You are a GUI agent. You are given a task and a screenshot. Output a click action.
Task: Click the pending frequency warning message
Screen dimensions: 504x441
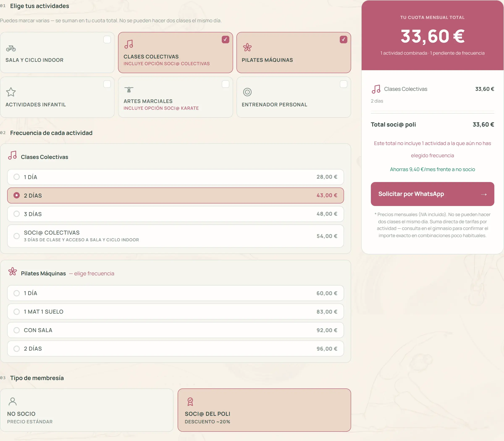pos(432,149)
